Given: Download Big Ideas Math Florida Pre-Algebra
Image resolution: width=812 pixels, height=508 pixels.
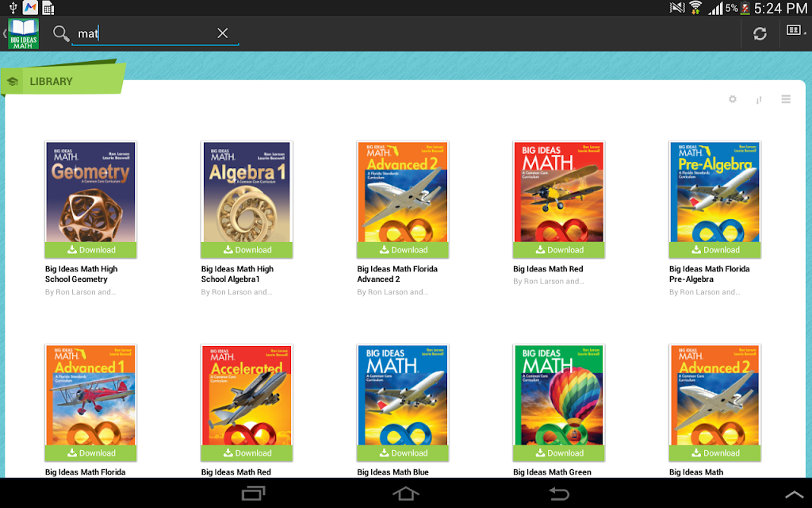Looking at the screenshot, I should (x=714, y=250).
